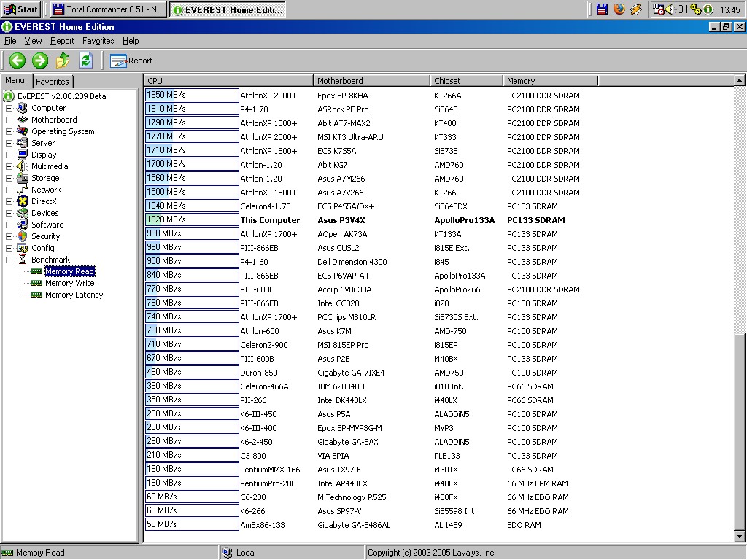Open the Start menu
This screenshot has width=747, height=560.
pos(21,9)
